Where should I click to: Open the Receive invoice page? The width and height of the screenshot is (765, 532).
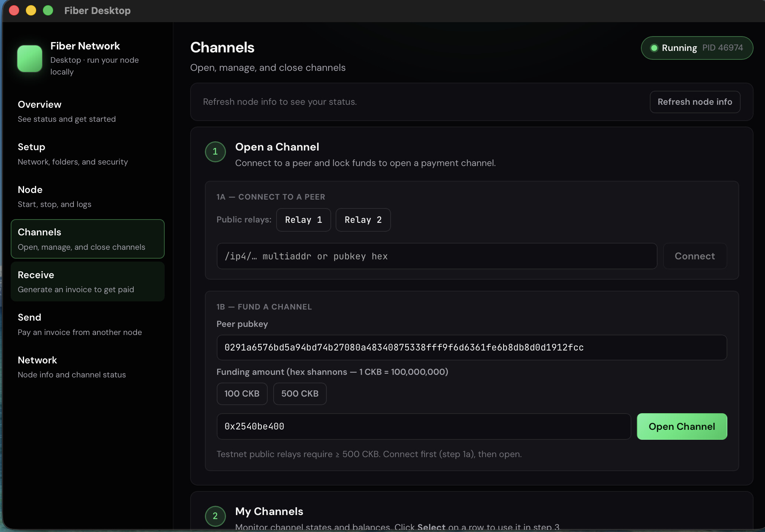pos(88,282)
